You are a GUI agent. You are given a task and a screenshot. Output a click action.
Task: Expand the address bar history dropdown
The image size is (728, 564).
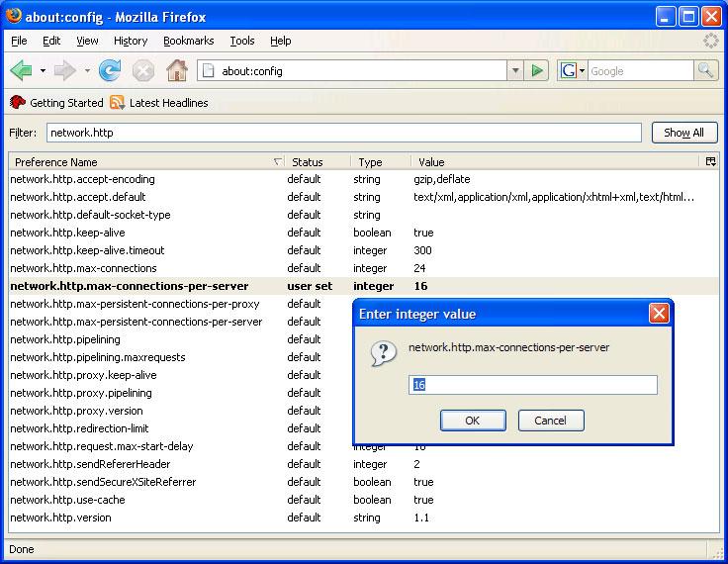click(x=514, y=70)
